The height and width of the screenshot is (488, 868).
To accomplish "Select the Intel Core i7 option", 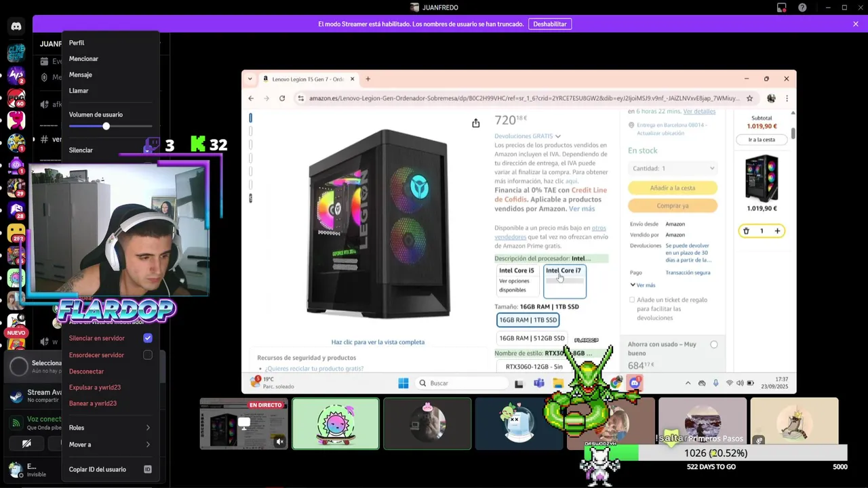I will [565, 281].
